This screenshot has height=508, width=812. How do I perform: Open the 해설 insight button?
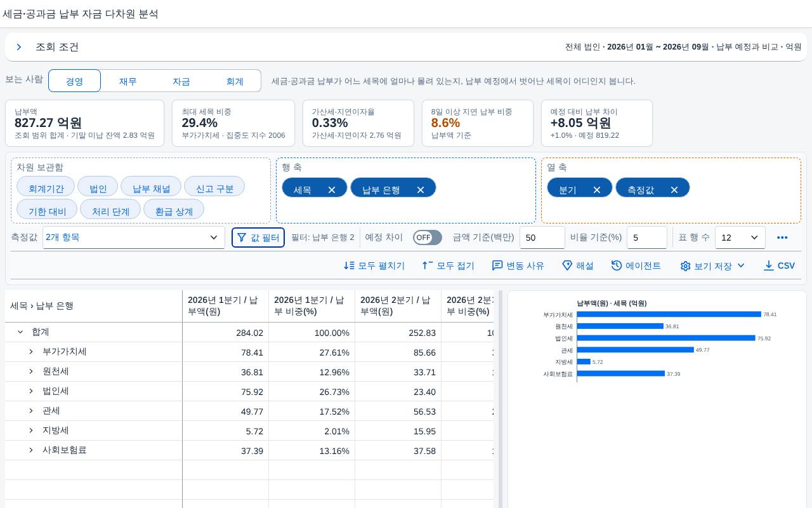click(578, 265)
